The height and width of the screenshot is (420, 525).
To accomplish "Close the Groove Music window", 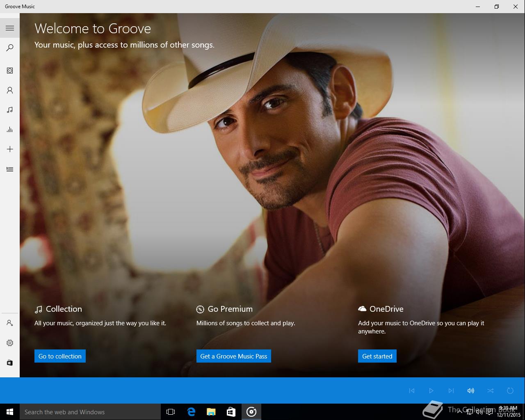I will 516,7.
